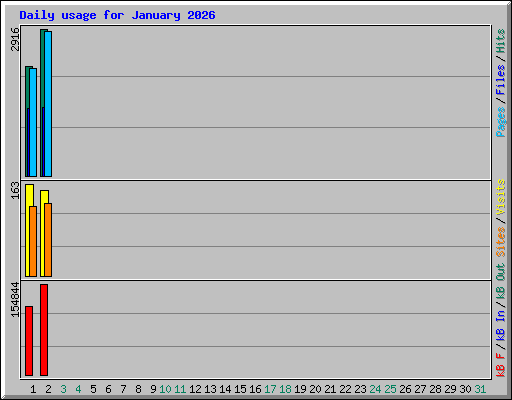Click the chart title 'Daily usage for January 2026'
Image resolution: width=512 pixels, height=400 pixels.
pos(117,15)
